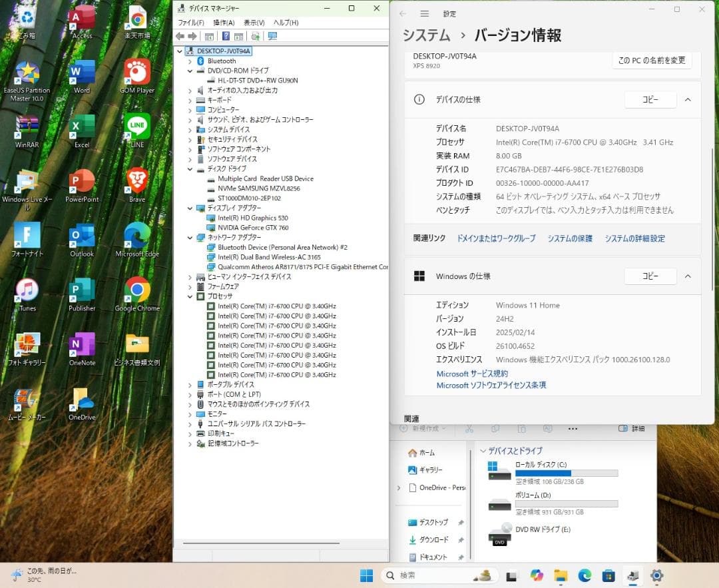Expand the ポータブル デバイス tree node

[190, 384]
